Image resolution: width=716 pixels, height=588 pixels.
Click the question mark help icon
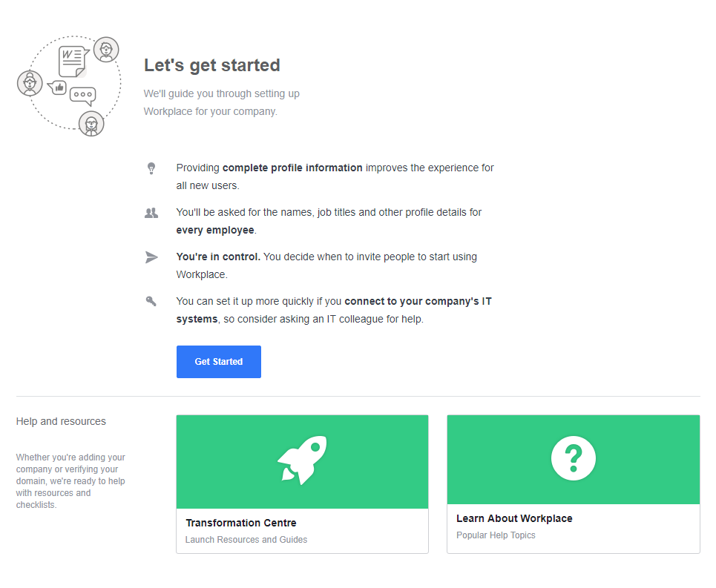[x=574, y=458]
